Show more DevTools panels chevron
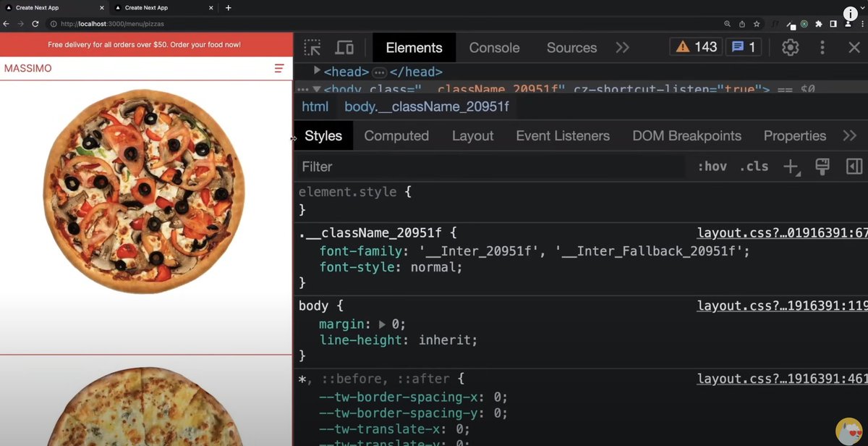 pyautogui.click(x=622, y=48)
